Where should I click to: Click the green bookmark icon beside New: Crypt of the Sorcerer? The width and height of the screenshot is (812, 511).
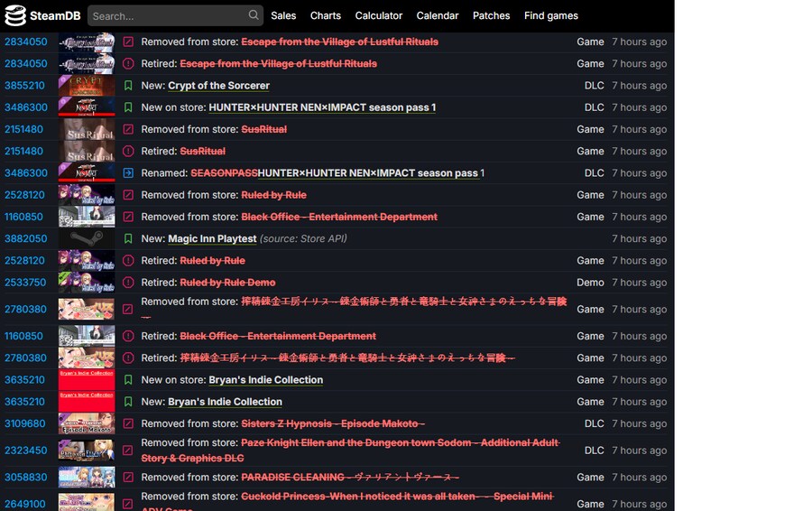pyautogui.click(x=128, y=86)
